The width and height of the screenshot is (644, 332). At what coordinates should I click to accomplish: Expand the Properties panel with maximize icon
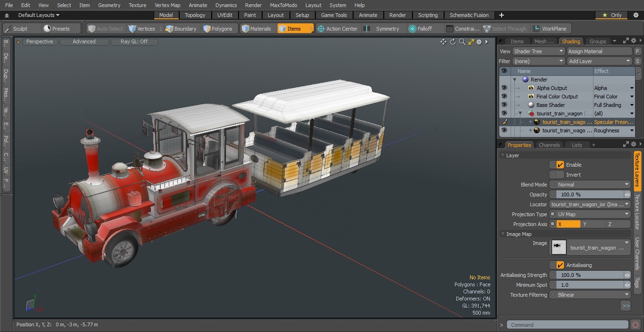626,145
